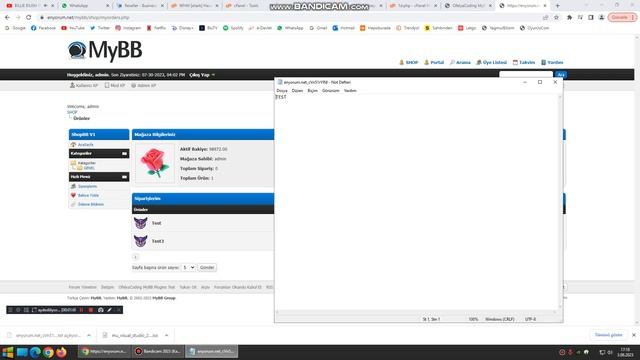Screen dimensions: 640x360
Task: Open Yardım menu in Notepad
Action: pyautogui.click(x=350, y=91)
